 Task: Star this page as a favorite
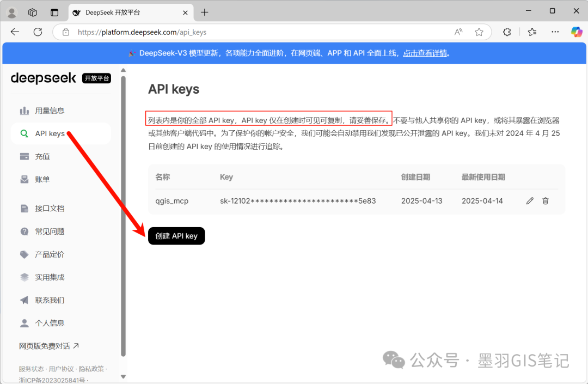[479, 32]
